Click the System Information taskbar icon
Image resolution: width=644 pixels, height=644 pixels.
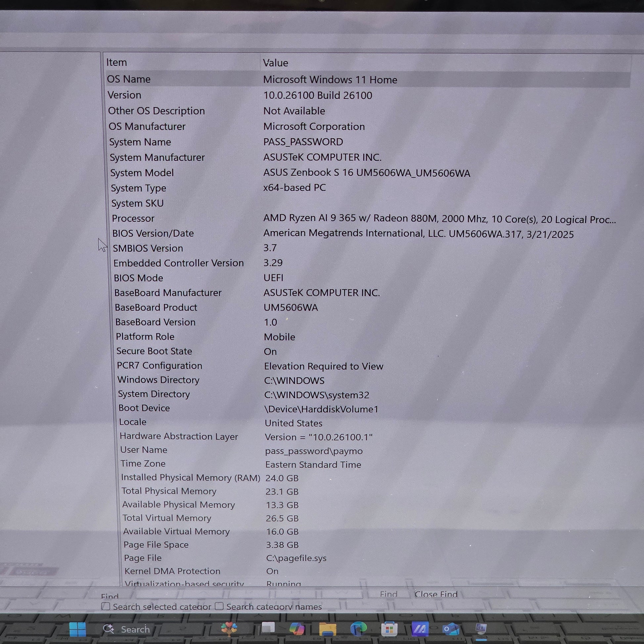click(x=481, y=629)
